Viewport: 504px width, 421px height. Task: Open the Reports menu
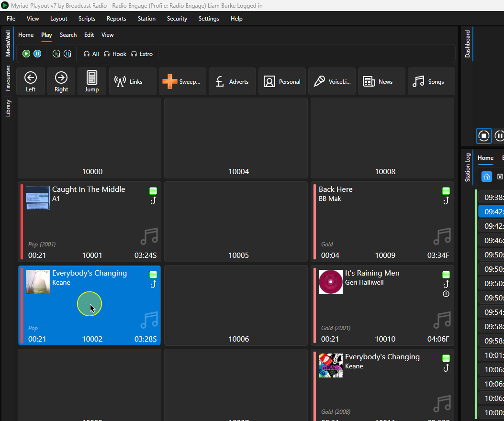click(116, 19)
